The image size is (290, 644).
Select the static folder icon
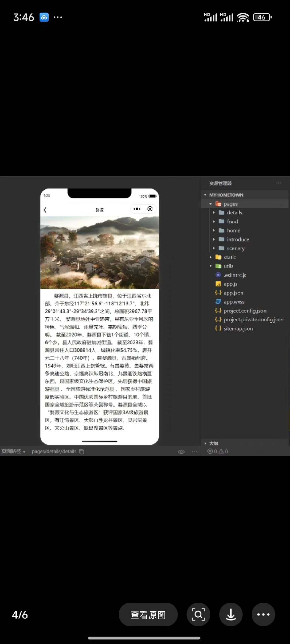(x=218, y=257)
